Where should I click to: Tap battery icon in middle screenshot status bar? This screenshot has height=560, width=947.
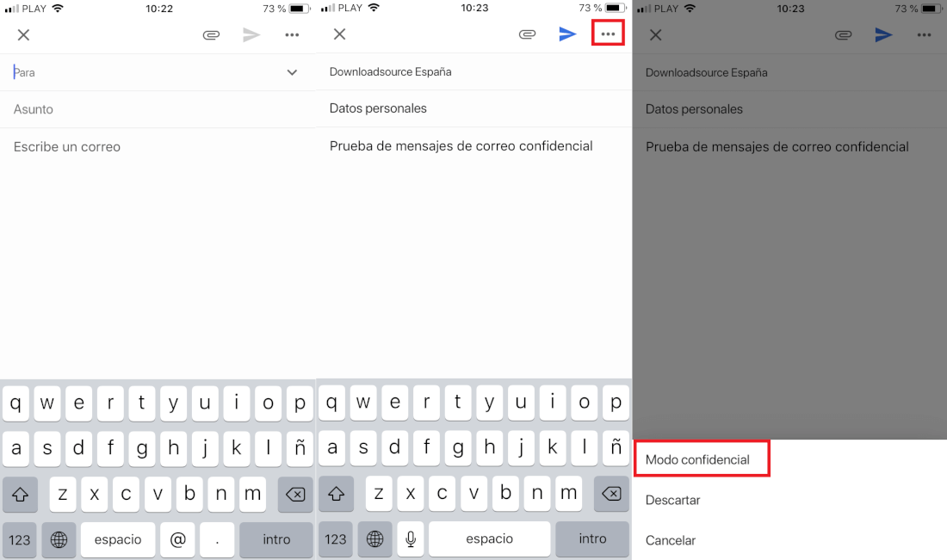point(616,8)
